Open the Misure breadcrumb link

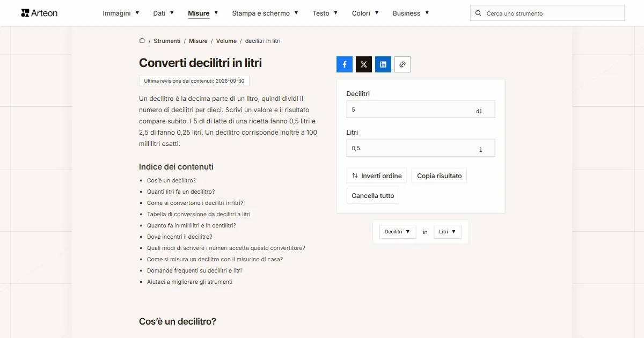198,41
